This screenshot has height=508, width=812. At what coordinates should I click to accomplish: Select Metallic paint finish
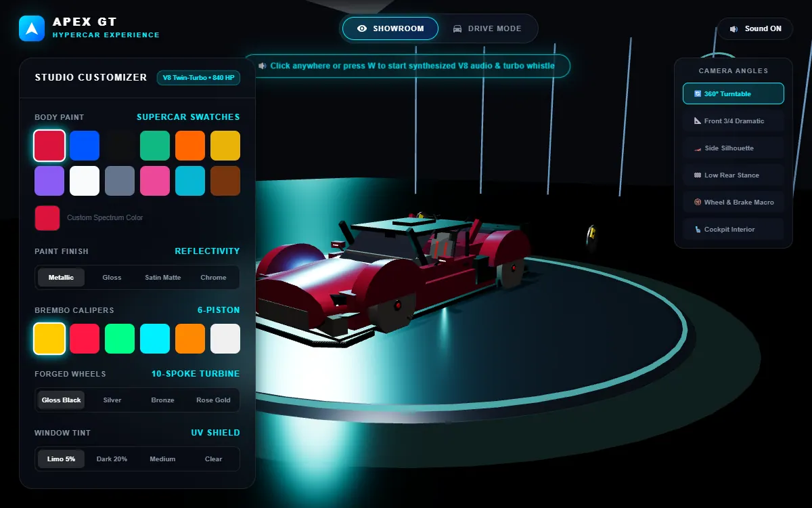[x=62, y=277]
